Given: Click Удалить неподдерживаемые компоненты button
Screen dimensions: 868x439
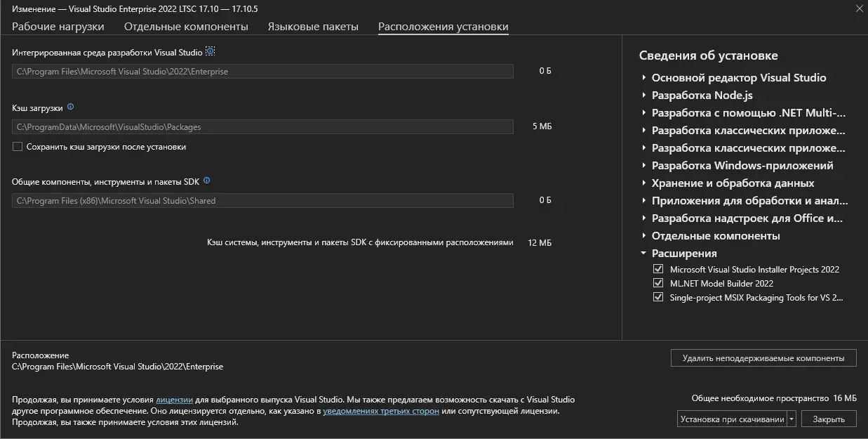Looking at the screenshot, I should pos(763,358).
